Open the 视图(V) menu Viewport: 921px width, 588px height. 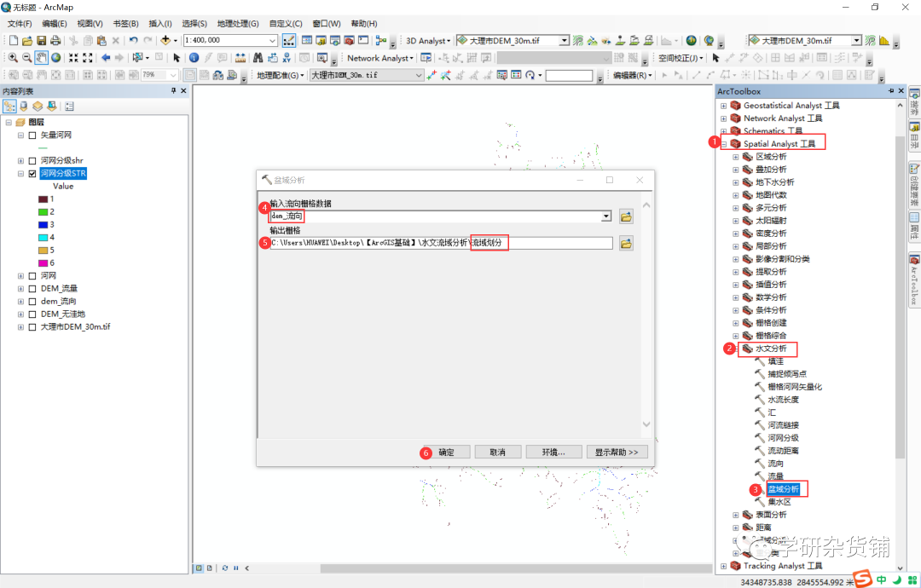pos(90,24)
